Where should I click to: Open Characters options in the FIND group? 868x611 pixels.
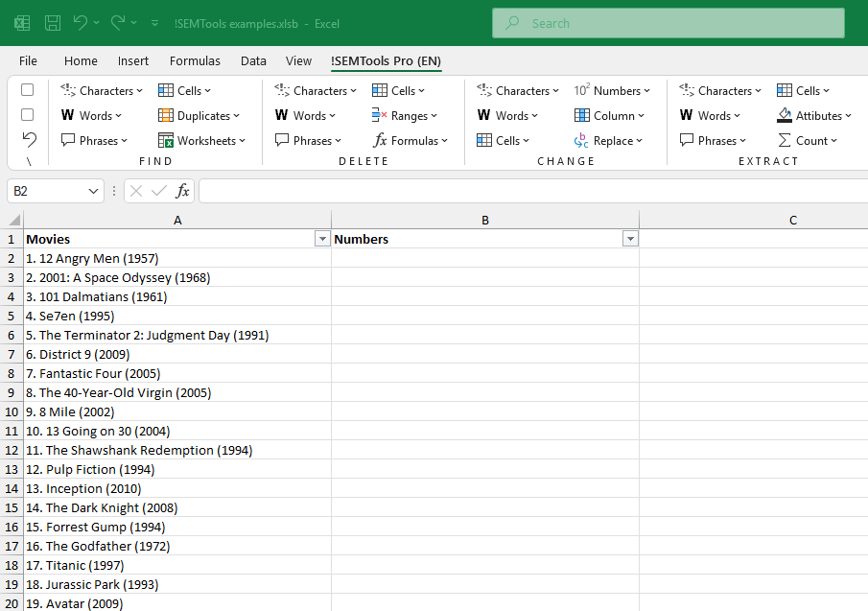(101, 90)
